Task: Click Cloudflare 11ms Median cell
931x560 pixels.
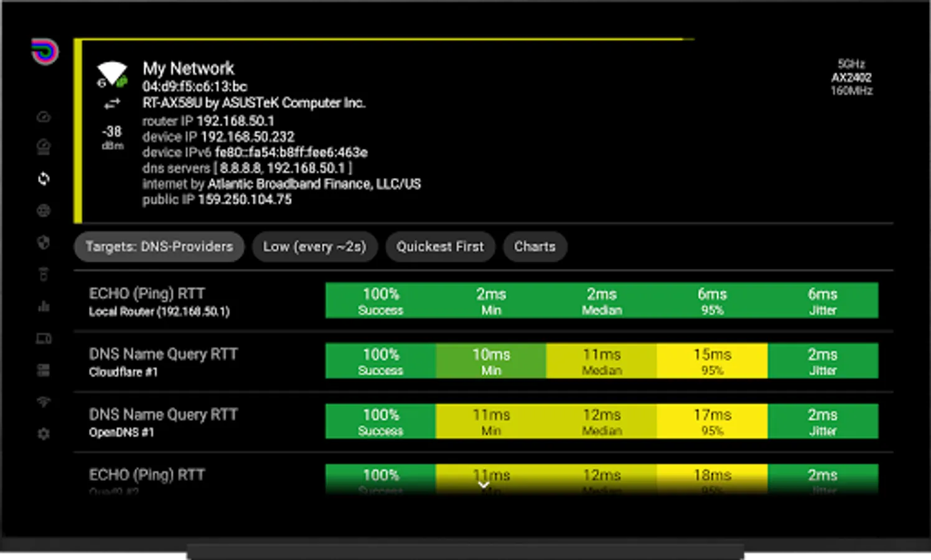Action: tap(602, 361)
